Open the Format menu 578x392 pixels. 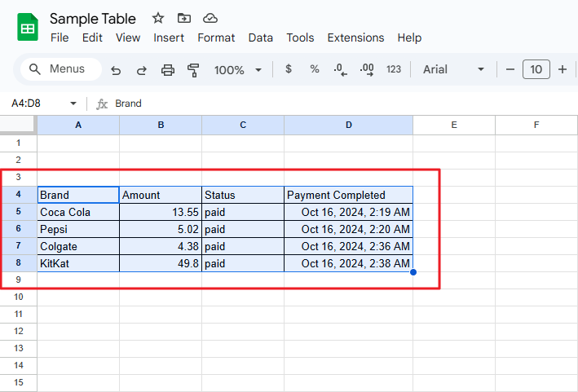point(216,37)
